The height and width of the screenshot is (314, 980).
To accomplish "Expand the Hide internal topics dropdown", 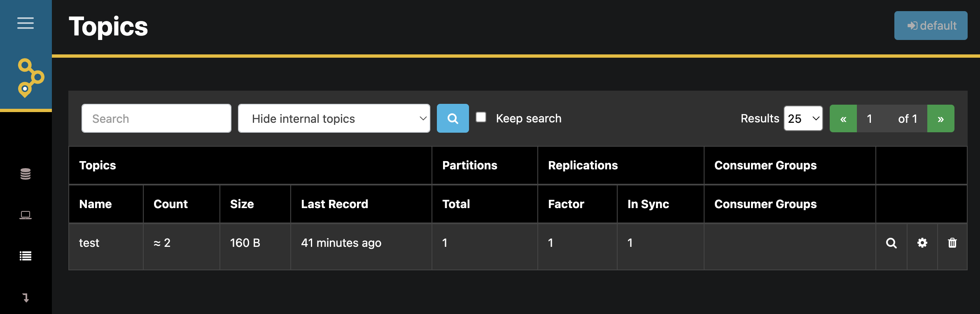I will click(334, 119).
